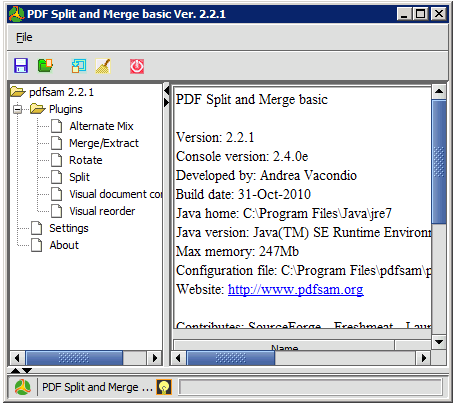Viewport: 454px width, 405px height.
Task: Open the Merge/Extract plugin
Action: click(x=104, y=143)
